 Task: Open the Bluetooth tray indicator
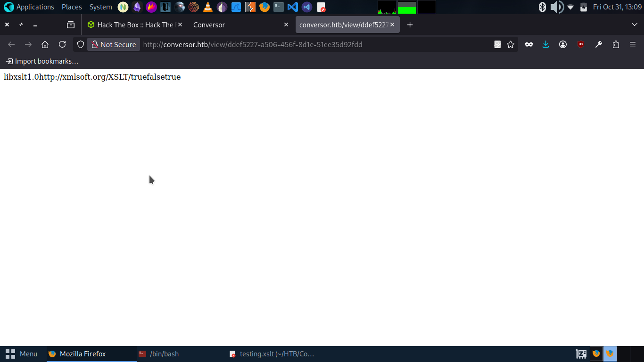pyautogui.click(x=542, y=7)
